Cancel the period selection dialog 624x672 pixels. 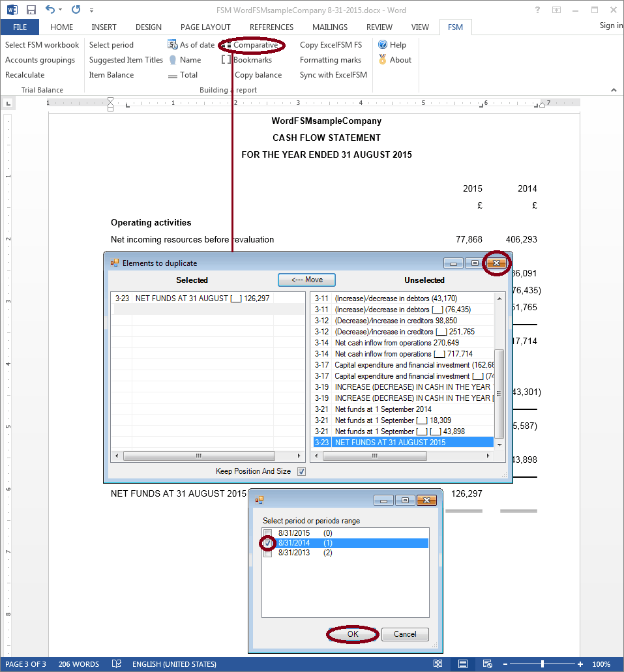click(405, 634)
